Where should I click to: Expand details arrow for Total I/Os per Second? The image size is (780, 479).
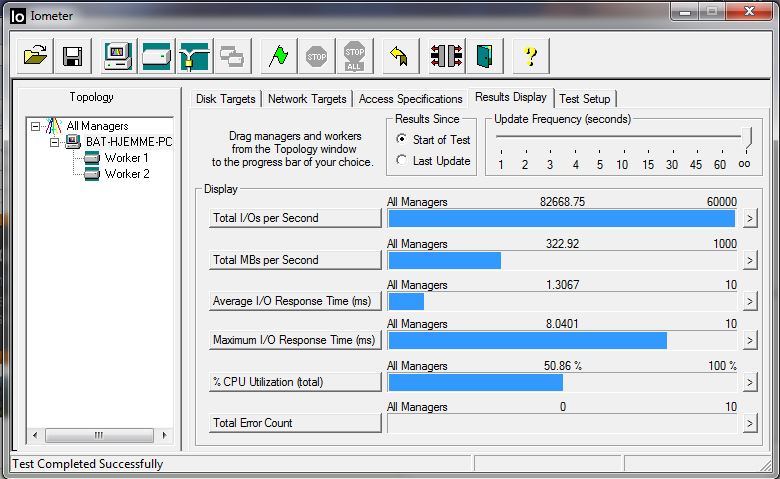[x=750, y=218]
